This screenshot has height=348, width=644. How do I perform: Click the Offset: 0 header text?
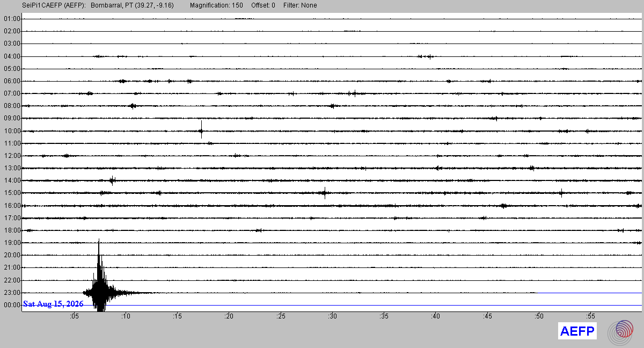pyautogui.click(x=263, y=5)
